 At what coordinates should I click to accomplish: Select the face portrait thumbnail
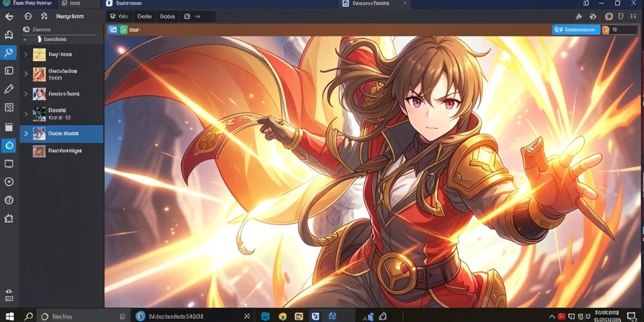tap(39, 94)
